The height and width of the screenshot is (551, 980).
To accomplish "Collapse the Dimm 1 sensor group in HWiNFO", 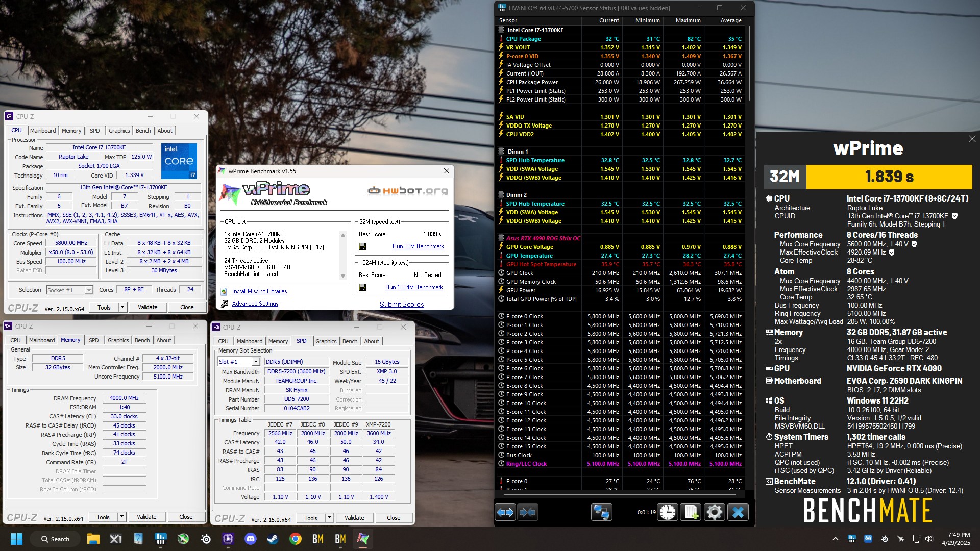I will pos(501,152).
